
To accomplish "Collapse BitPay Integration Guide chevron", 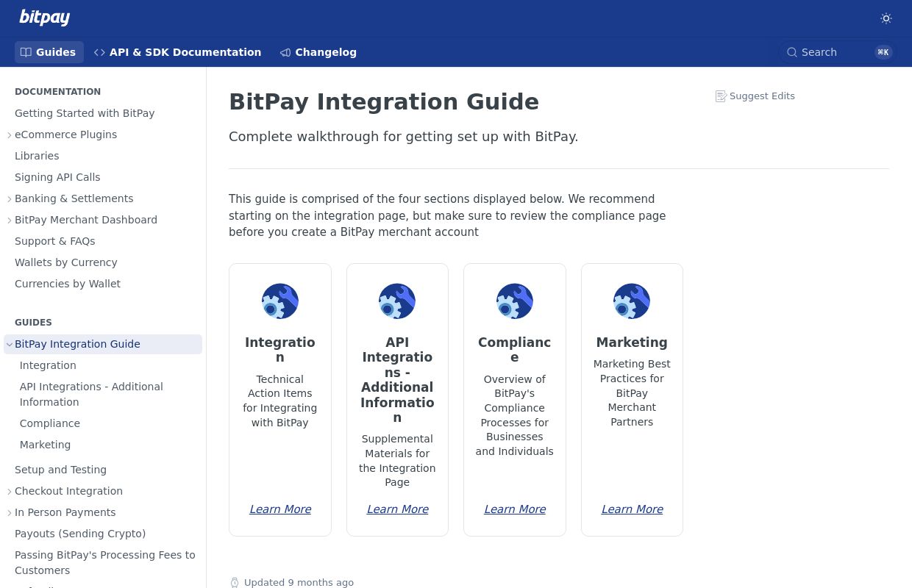I will [x=10, y=344].
